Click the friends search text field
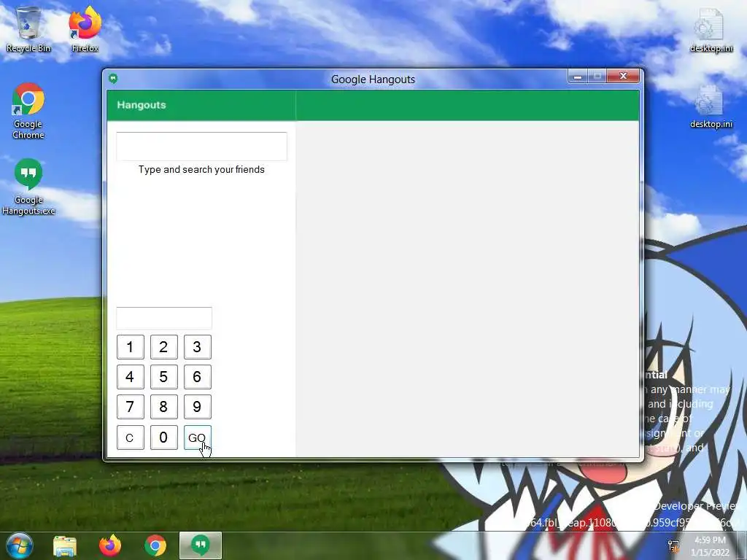The image size is (747, 560). 201,146
